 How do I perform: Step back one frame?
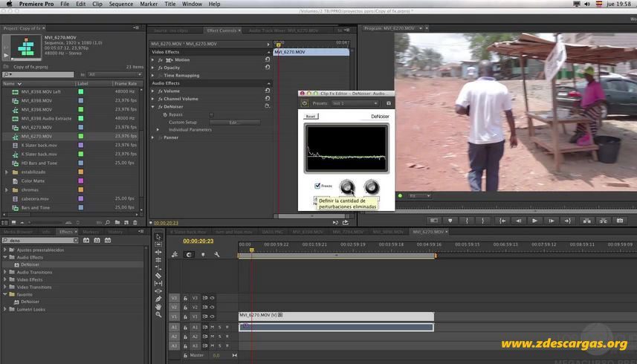(x=518, y=221)
